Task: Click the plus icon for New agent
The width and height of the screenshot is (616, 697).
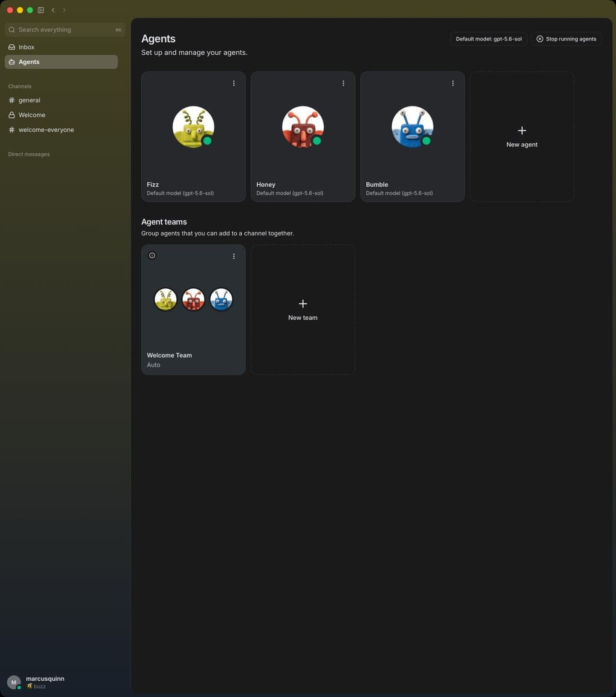Action: click(522, 130)
